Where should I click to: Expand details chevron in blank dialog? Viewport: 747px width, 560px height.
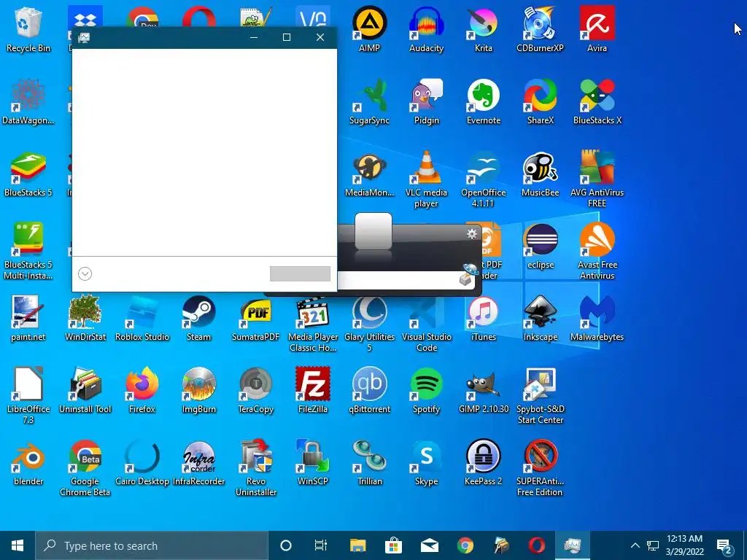point(85,274)
